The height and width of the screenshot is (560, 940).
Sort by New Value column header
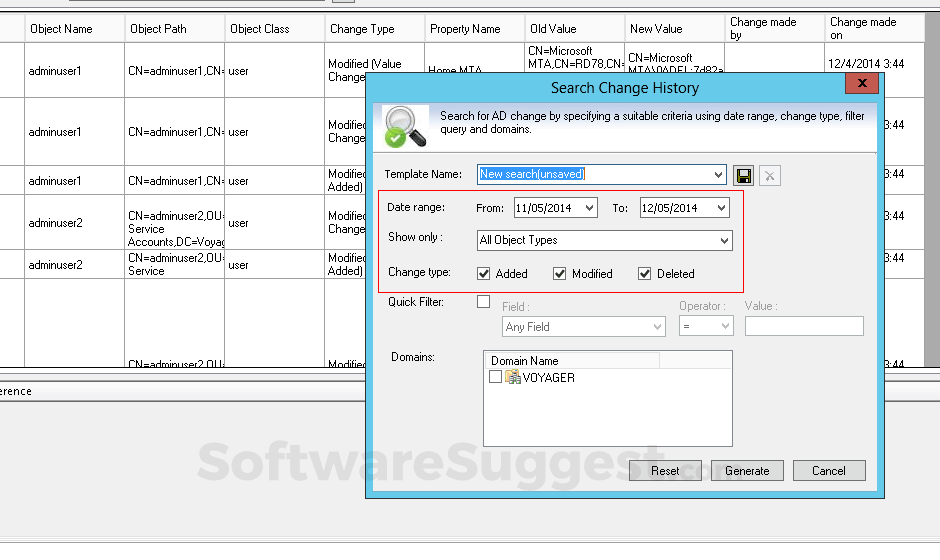coord(675,29)
